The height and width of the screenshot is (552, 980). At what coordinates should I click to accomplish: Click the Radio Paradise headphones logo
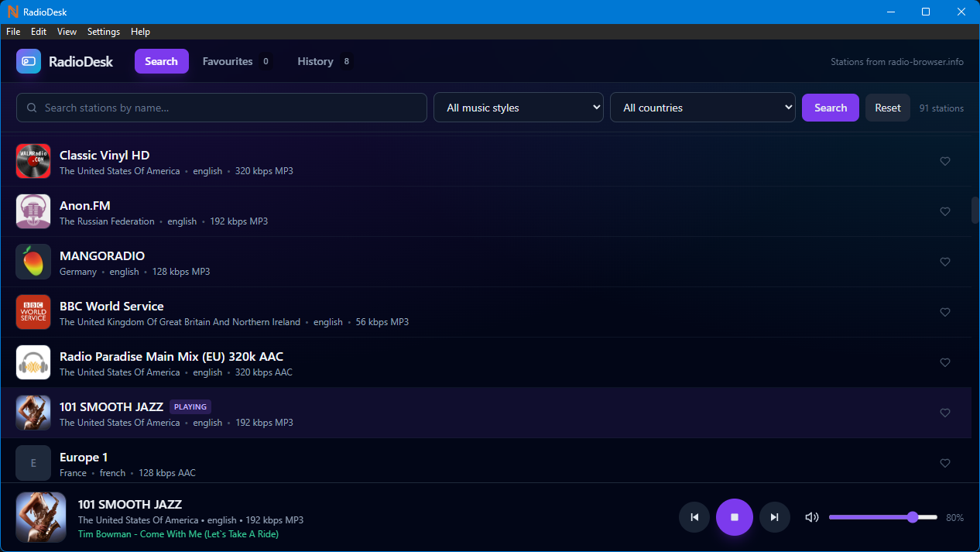tap(33, 362)
